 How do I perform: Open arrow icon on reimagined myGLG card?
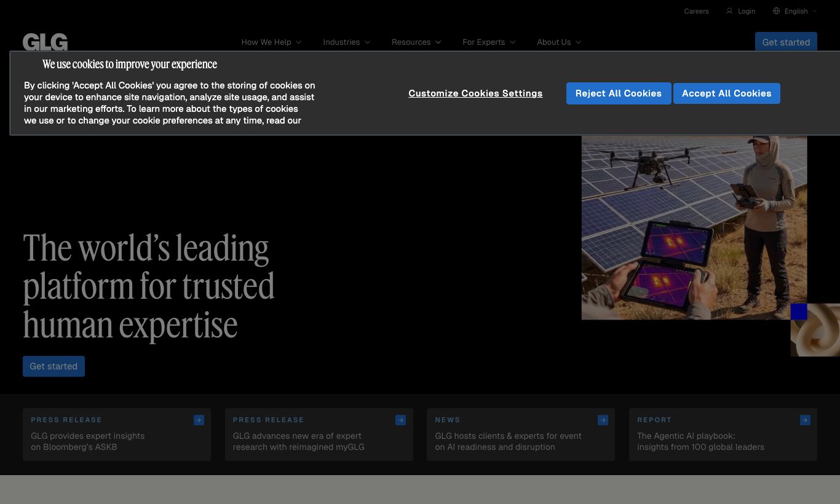pyautogui.click(x=400, y=420)
